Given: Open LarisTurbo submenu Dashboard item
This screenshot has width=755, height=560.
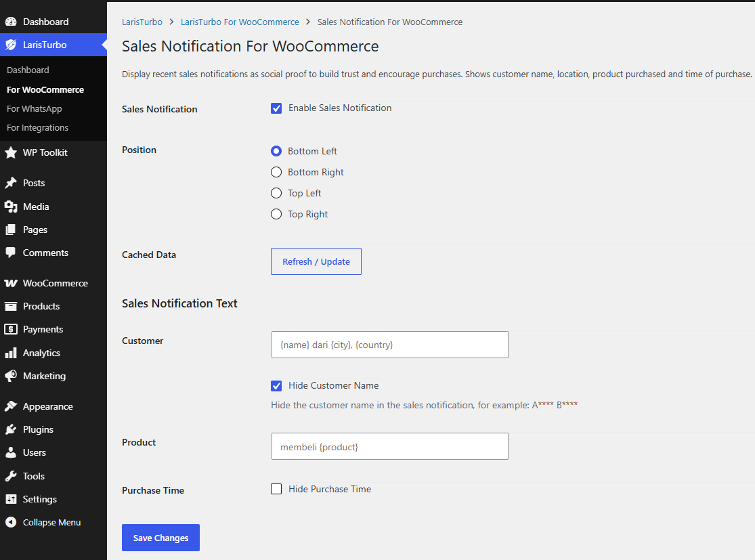Looking at the screenshot, I should (x=28, y=70).
